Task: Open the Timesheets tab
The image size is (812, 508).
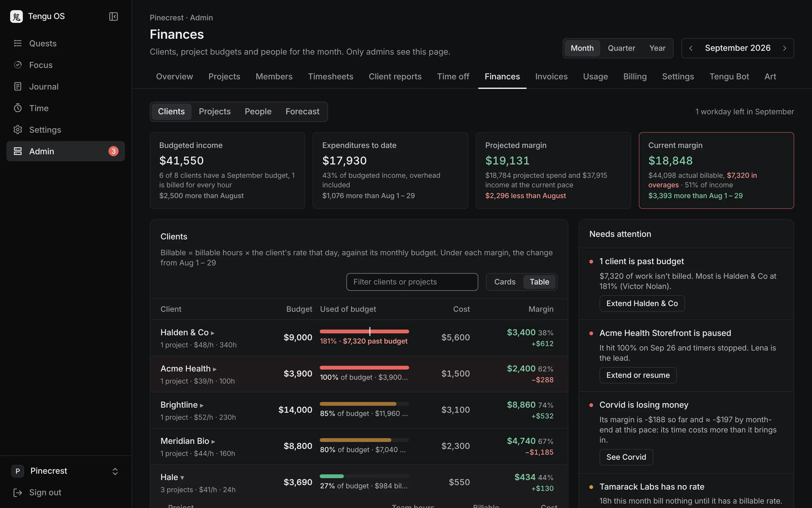Action: (x=331, y=77)
